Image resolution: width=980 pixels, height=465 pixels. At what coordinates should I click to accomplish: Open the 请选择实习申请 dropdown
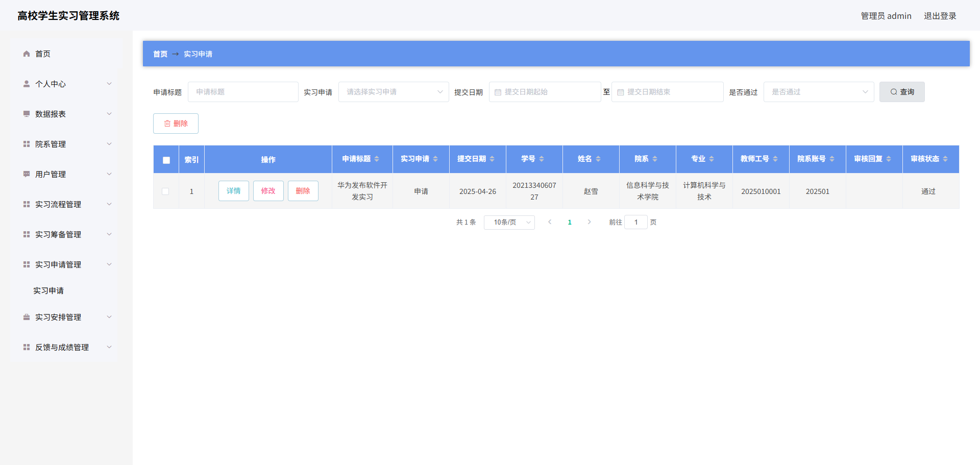[x=394, y=92]
